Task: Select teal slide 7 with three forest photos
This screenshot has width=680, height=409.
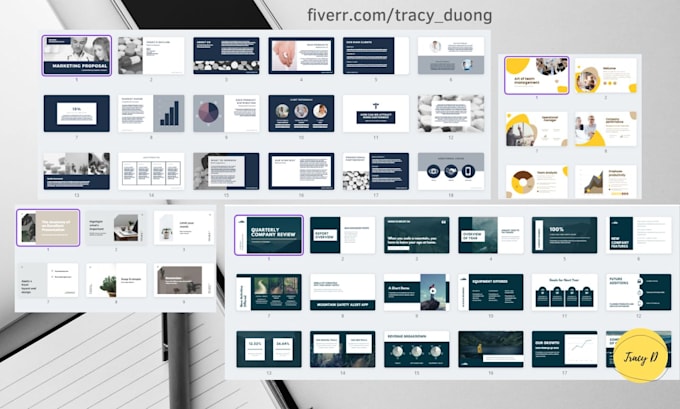Action: pos(269,292)
